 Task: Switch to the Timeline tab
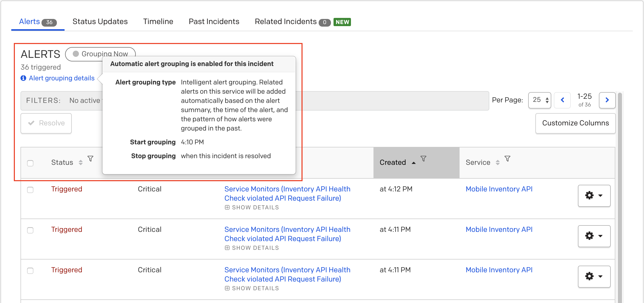point(158,21)
